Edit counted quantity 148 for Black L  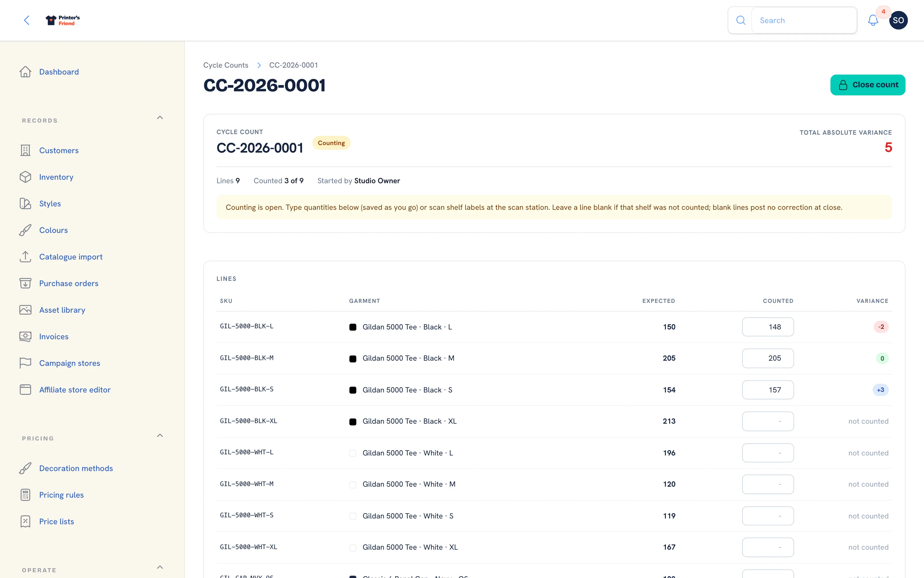pyautogui.click(x=768, y=327)
